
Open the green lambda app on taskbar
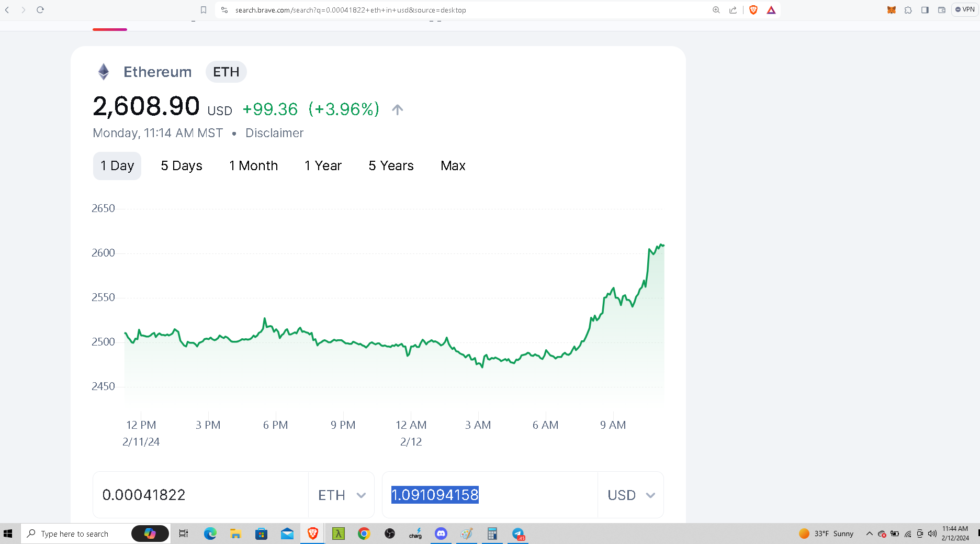click(x=339, y=534)
